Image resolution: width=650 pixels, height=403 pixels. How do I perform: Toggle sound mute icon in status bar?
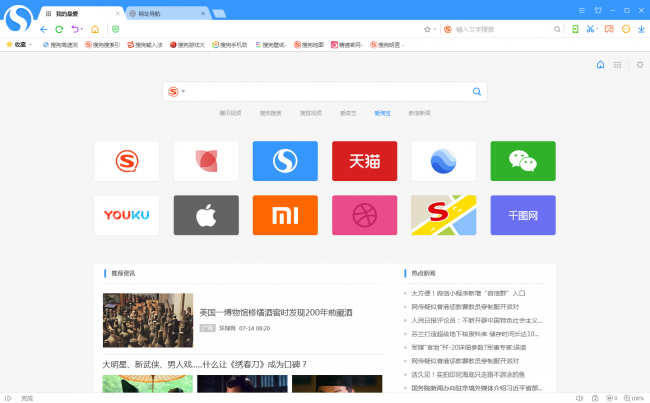point(579,397)
